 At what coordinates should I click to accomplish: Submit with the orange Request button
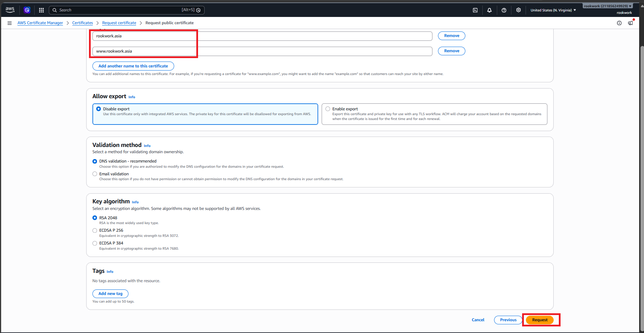[540, 320]
